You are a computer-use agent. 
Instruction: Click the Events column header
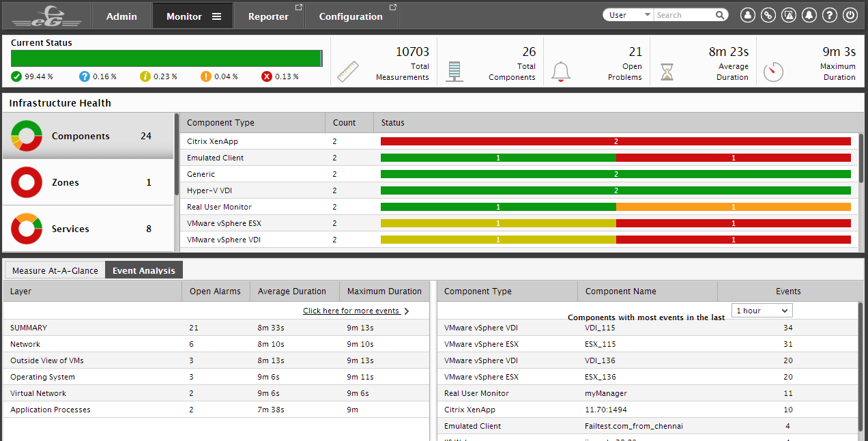click(x=788, y=291)
